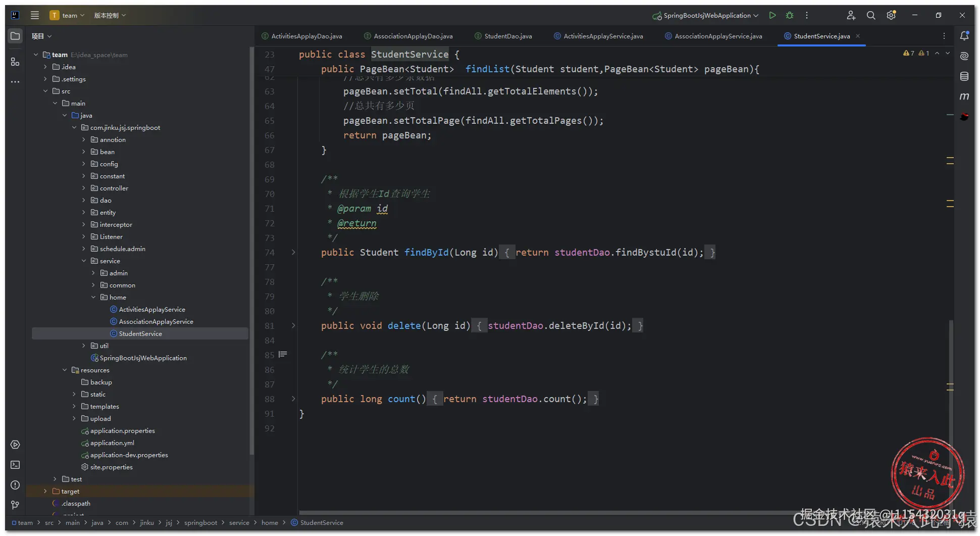The width and height of the screenshot is (980, 536).
Task: Unfold the findById method body
Action: click(x=293, y=252)
